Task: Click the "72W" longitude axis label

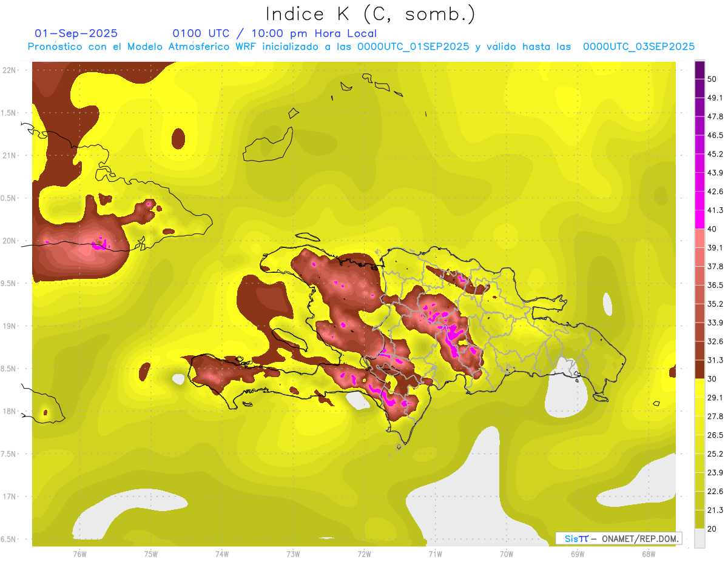Action: pos(364,554)
